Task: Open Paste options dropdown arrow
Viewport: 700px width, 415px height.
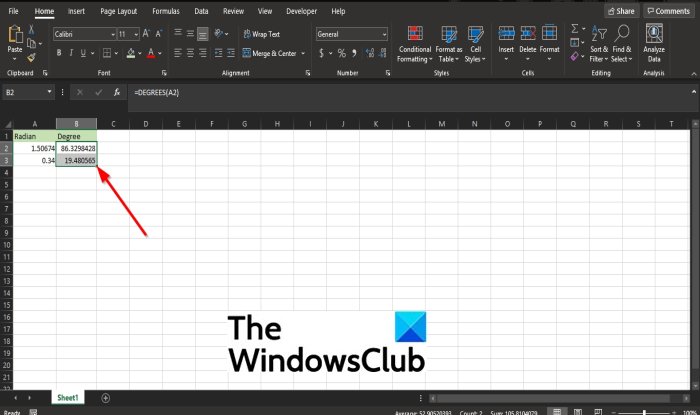Action: pyautogui.click(x=15, y=59)
